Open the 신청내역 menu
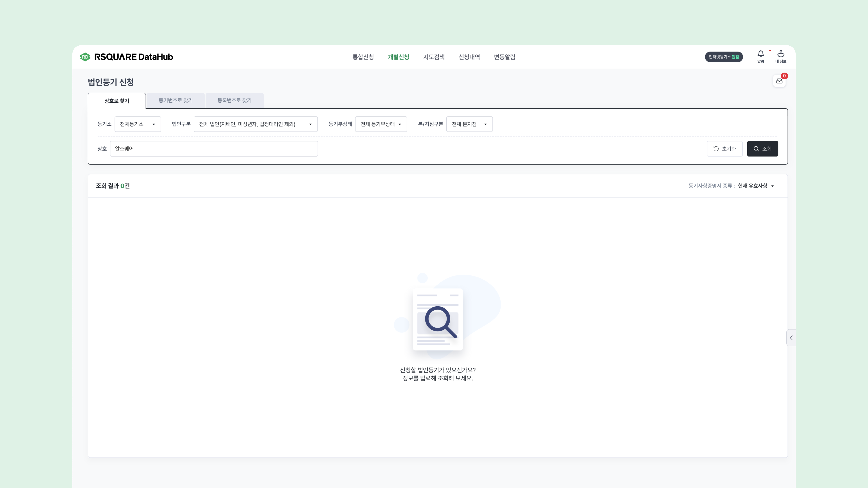Image resolution: width=868 pixels, height=488 pixels. pyautogui.click(x=469, y=57)
